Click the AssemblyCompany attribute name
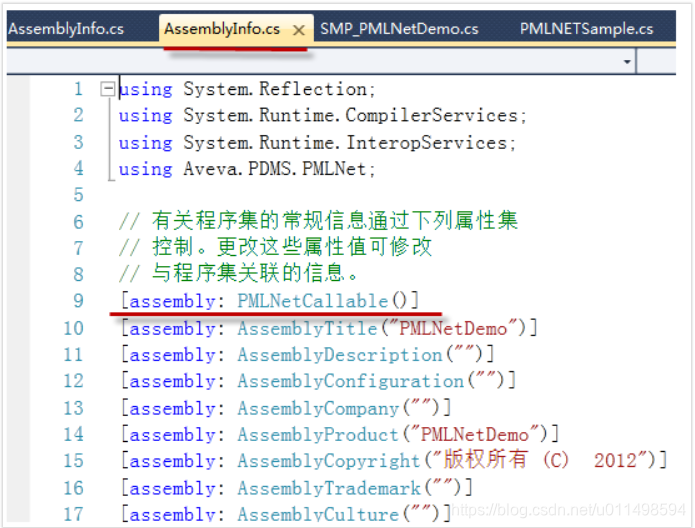The height and width of the screenshot is (528, 695). point(317,408)
